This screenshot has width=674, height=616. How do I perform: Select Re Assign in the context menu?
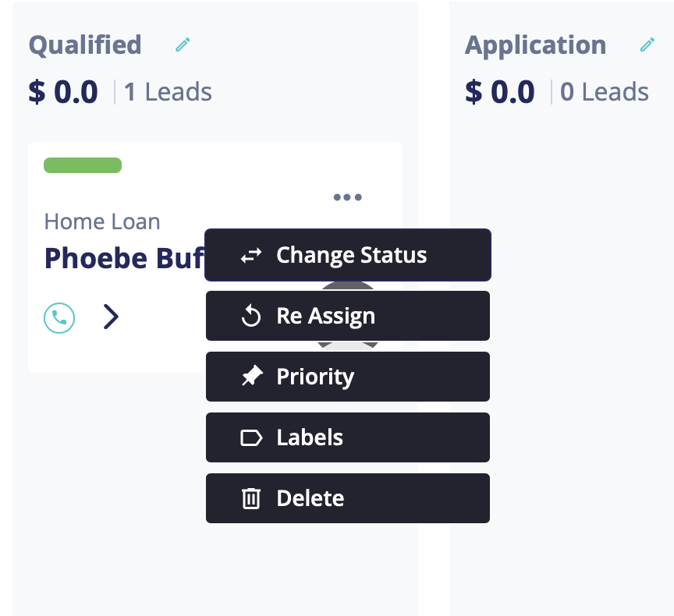tap(348, 316)
